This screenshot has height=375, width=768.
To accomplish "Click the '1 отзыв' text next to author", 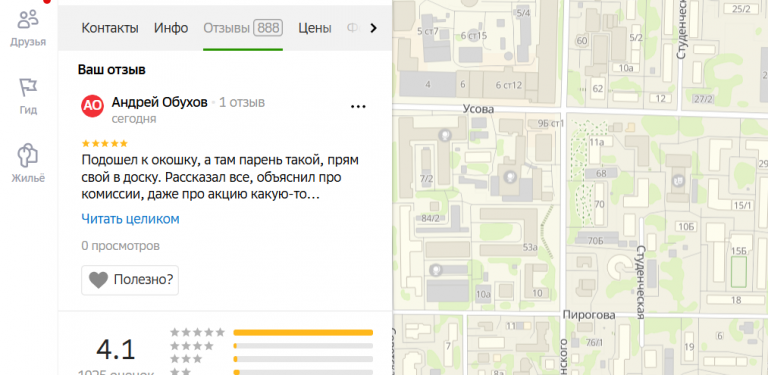I will coord(242,102).
